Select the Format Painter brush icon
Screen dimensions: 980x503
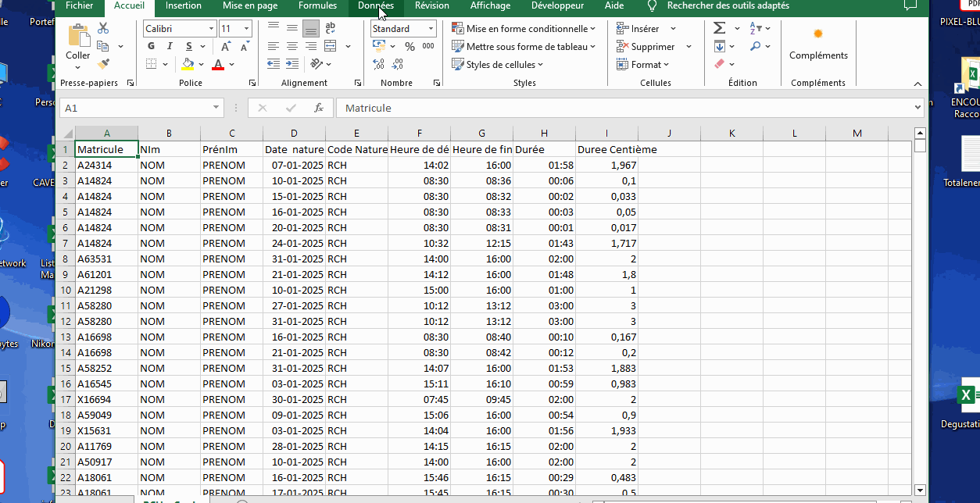[x=103, y=64]
